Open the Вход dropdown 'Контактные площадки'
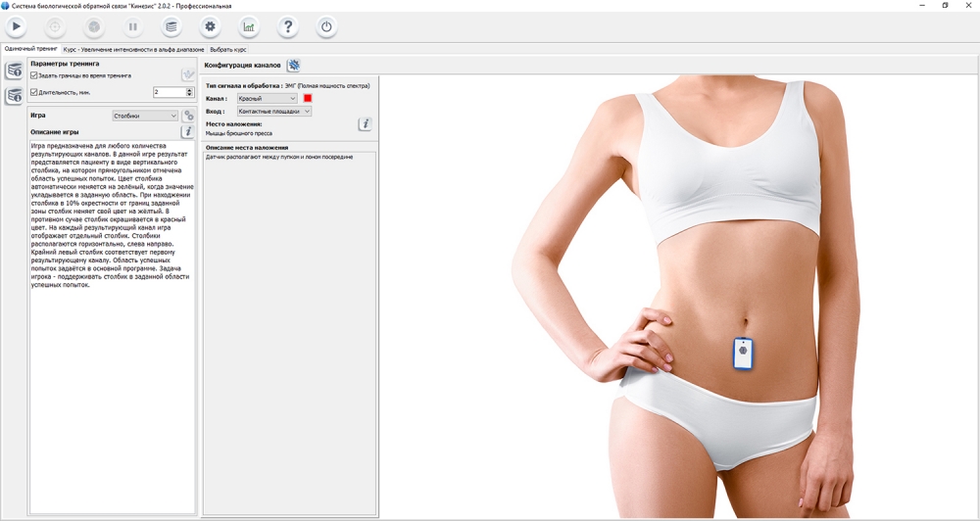The height and width of the screenshot is (521, 980). pyautogui.click(x=273, y=112)
